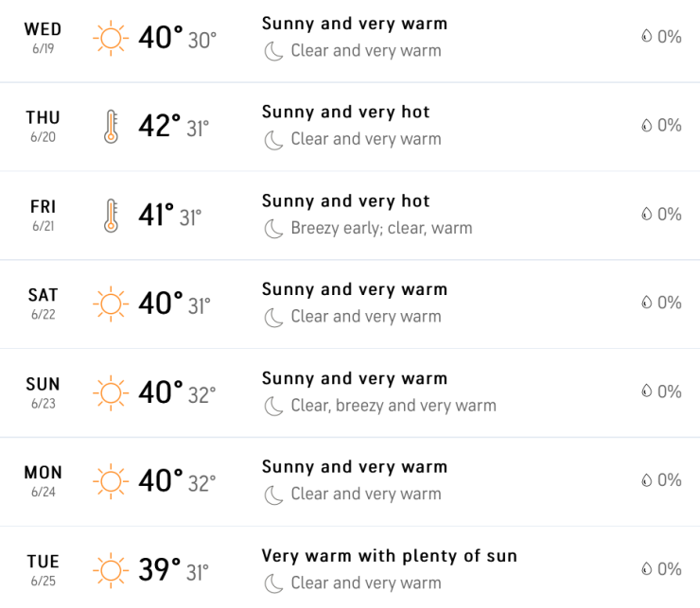Click the sun icon for Tuesday 6/25
The width and height of the screenshot is (700, 608).
tap(110, 570)
